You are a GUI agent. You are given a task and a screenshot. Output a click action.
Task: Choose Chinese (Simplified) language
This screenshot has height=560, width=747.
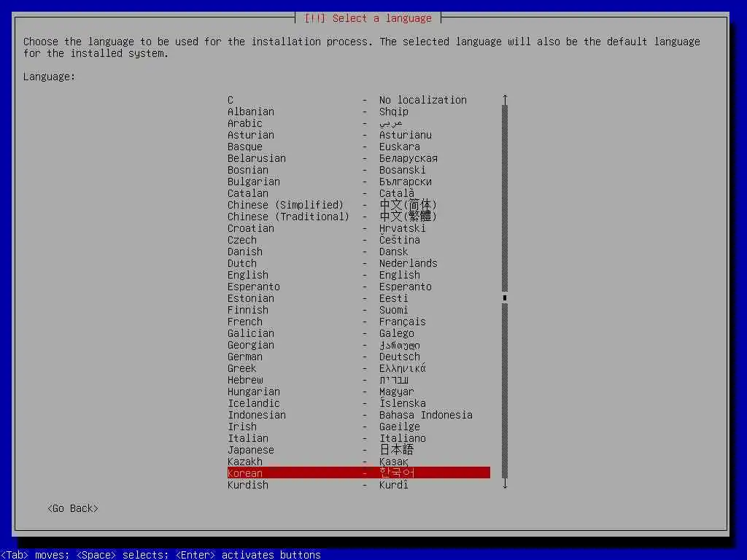coord(359,205)
